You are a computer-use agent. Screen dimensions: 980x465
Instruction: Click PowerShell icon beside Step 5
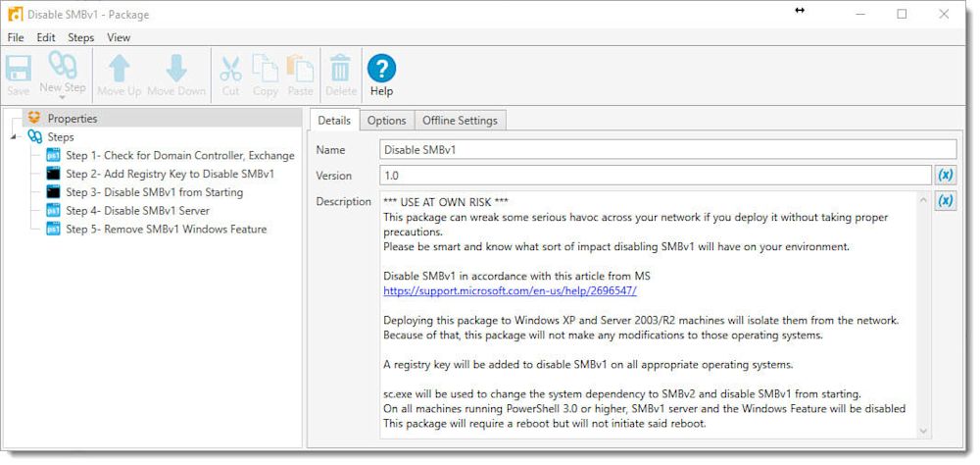(x=54, y=229)
